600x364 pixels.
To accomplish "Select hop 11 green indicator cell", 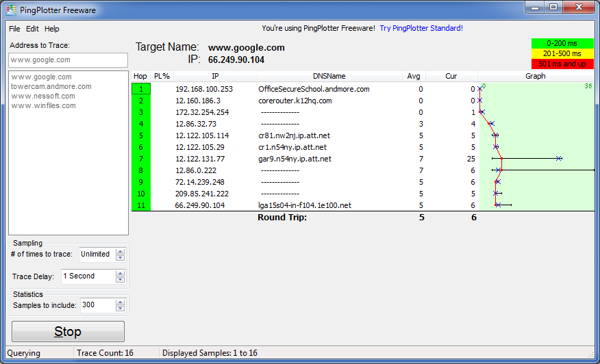I will coord(140,205).
